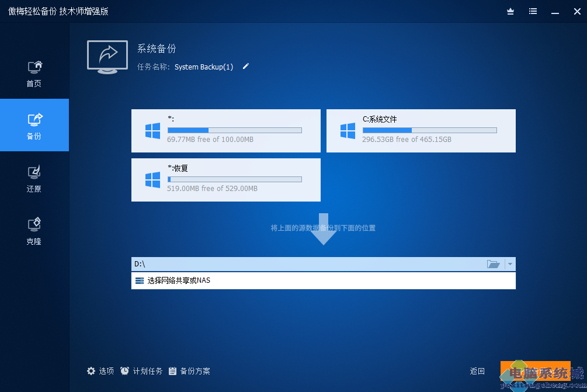Close the AOMEI Backupper window
Screen dimensions: 587x392
[x=577, y=12]
